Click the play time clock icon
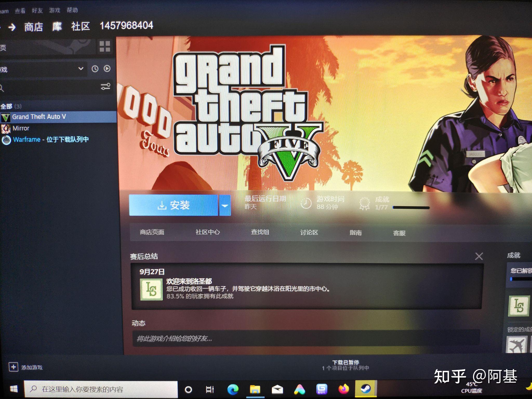The height and width of the screenshot is (399, 532). point(306,203)
